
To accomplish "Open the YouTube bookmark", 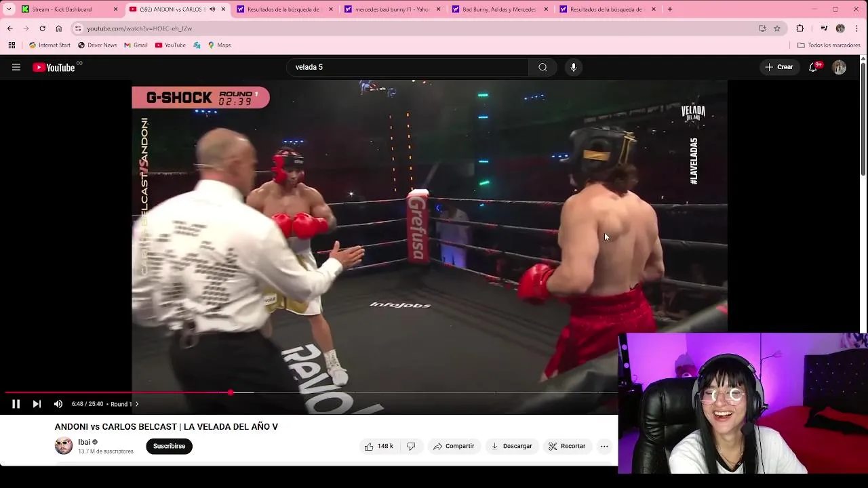I will [x=170, y=45].
